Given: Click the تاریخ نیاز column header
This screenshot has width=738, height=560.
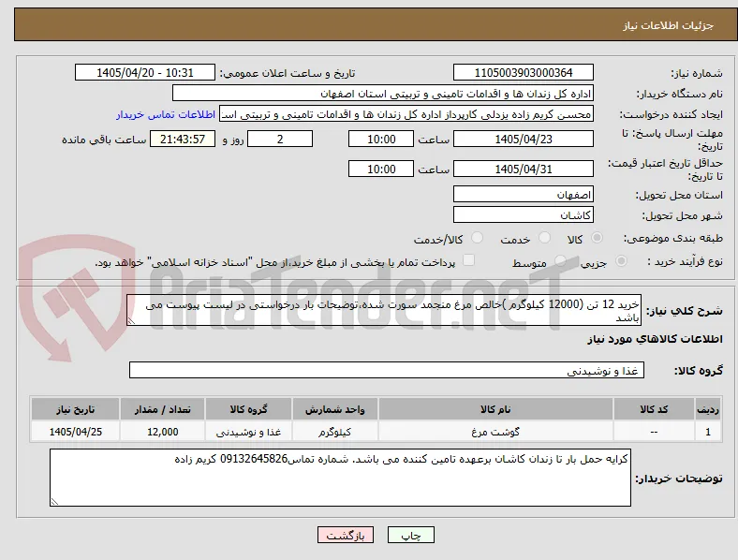Looking at the screenshot, I should click(75, 409).
